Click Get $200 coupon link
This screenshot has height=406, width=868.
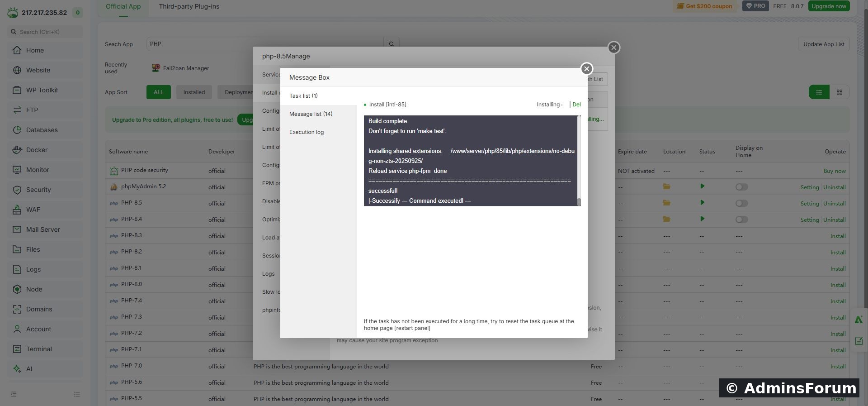coord(705,6)
